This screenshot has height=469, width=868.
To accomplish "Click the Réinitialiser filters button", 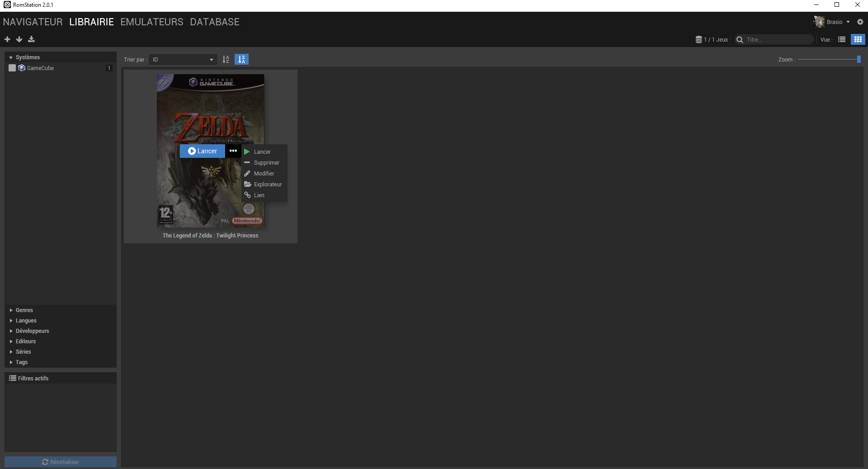I will point(61,462).
